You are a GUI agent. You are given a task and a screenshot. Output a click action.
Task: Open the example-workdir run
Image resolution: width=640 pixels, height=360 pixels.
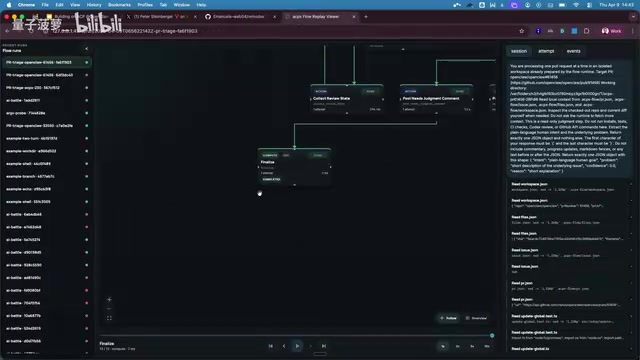pyautogui.click(x=47, y=151)
